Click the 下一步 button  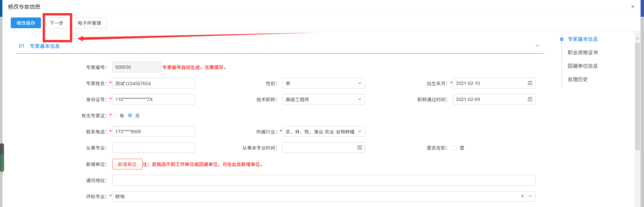tap(56, 23)
